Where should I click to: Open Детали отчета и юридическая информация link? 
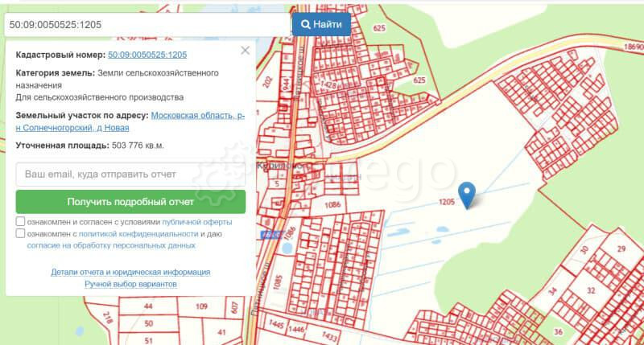click(130, 272)
